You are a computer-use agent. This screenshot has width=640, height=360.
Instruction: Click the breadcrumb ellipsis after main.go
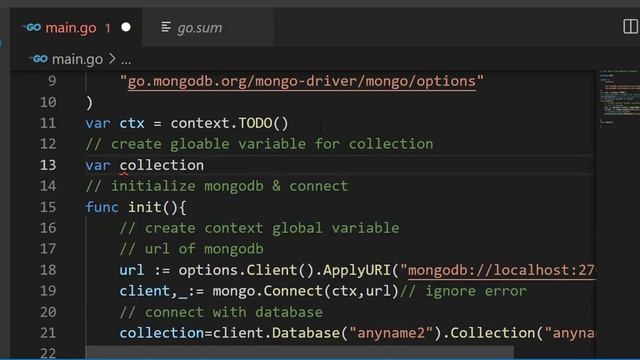tap(126, 60)
